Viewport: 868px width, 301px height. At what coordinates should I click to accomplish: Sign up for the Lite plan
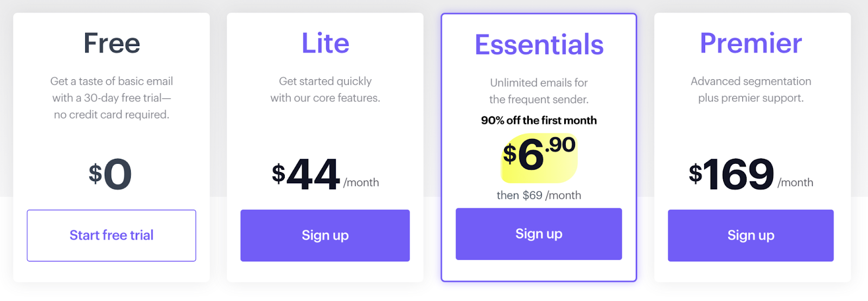(325, 235)
